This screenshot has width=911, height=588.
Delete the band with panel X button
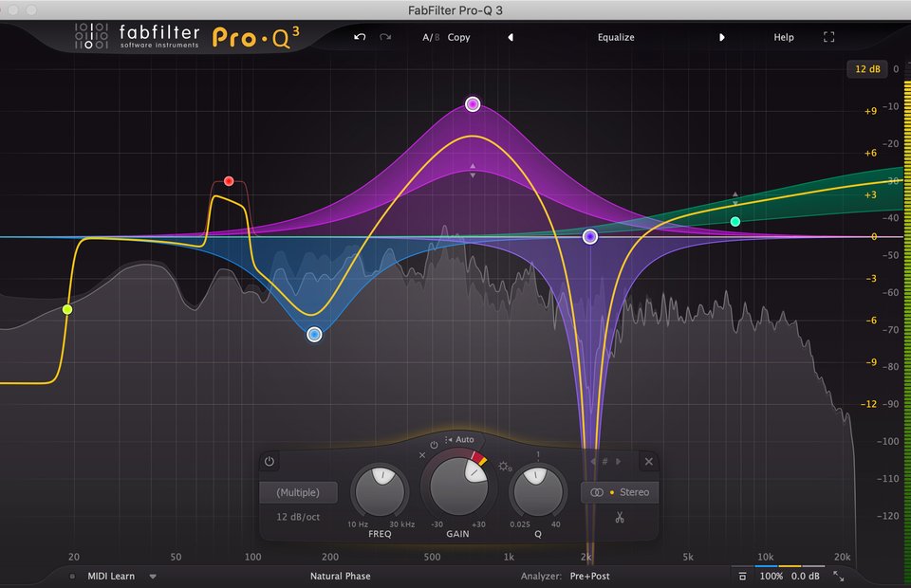point(649,462)
